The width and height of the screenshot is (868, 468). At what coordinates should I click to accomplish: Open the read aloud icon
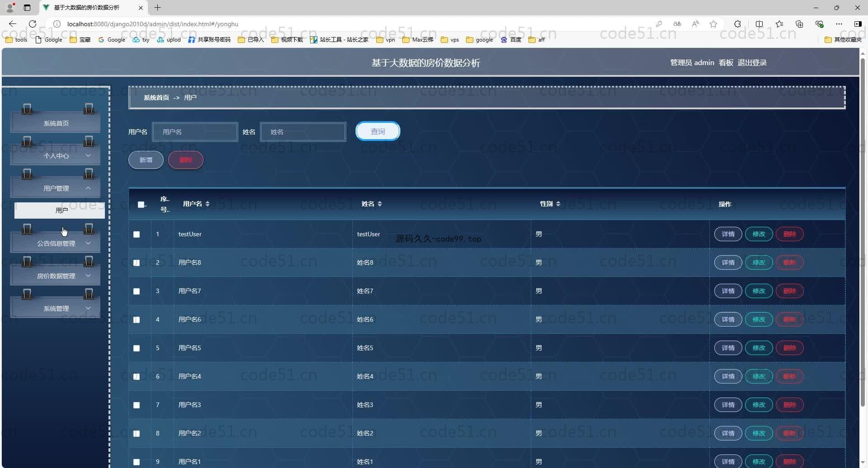pos(695,24)
